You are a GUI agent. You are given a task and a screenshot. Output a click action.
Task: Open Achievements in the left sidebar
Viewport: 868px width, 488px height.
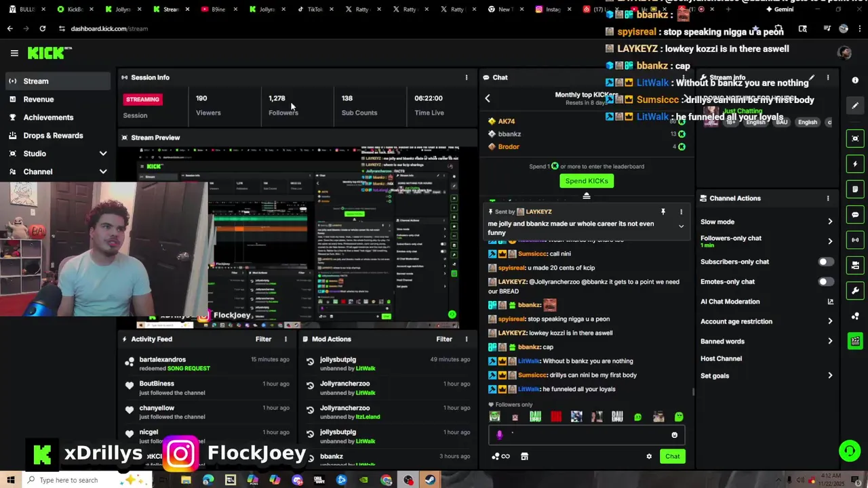pos(57,117)
